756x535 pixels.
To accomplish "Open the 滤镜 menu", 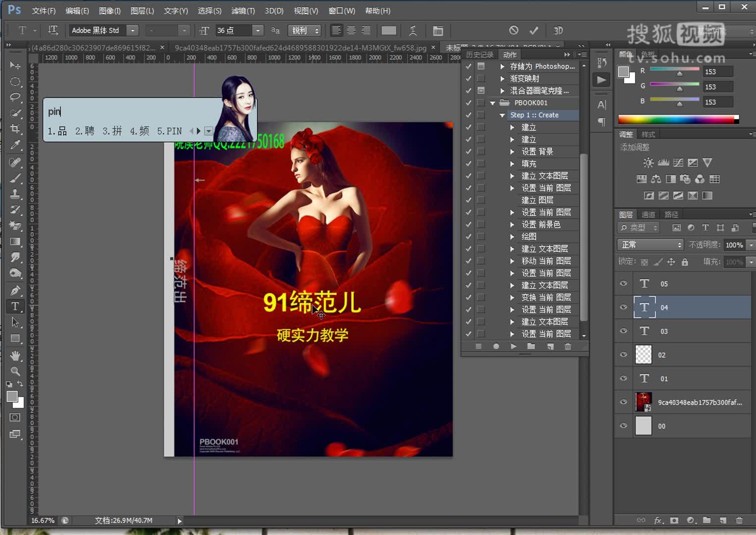I will [243, 10].
